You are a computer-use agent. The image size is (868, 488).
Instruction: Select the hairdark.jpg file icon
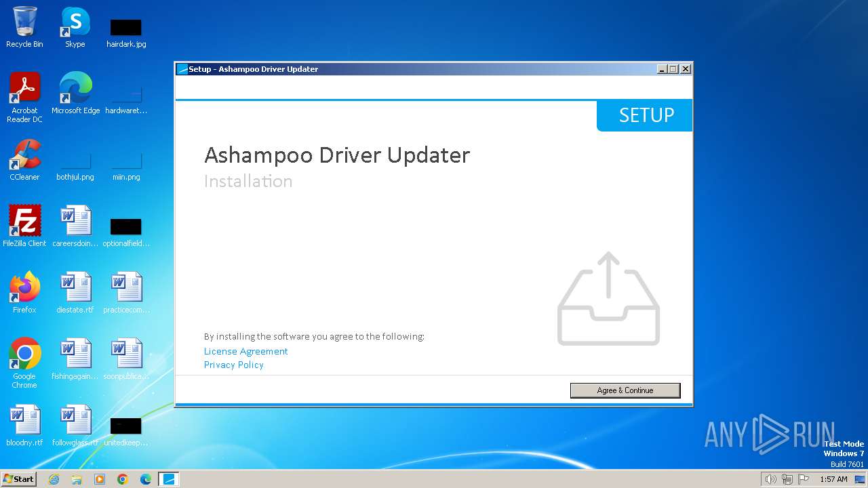[x=126, y=33]
